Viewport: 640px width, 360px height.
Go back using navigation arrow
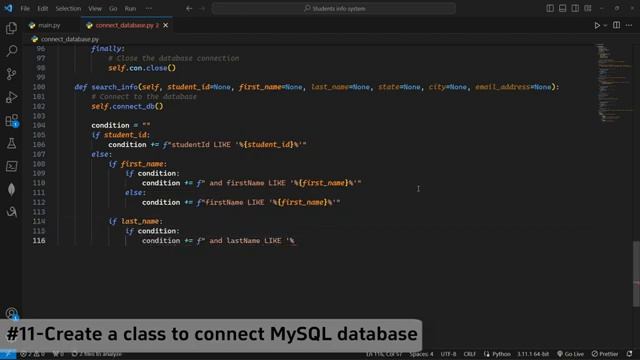click(189, 9)
